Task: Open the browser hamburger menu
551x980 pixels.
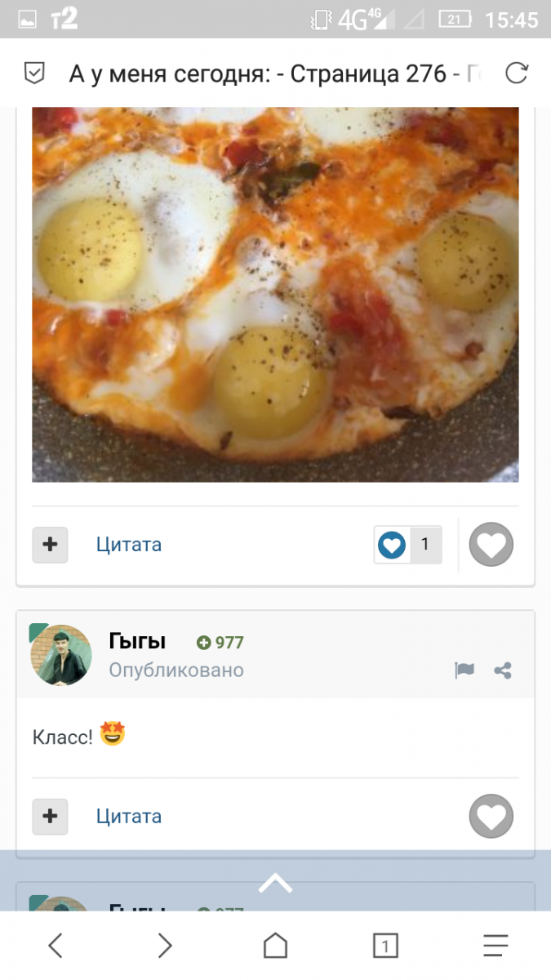Action: pyautogui.click(x=495, y=946)
